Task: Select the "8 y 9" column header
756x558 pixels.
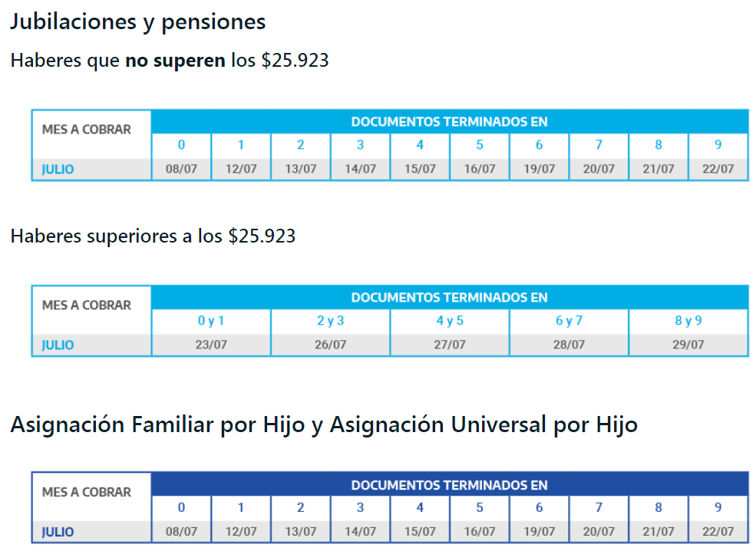Action: pos(688,322)
